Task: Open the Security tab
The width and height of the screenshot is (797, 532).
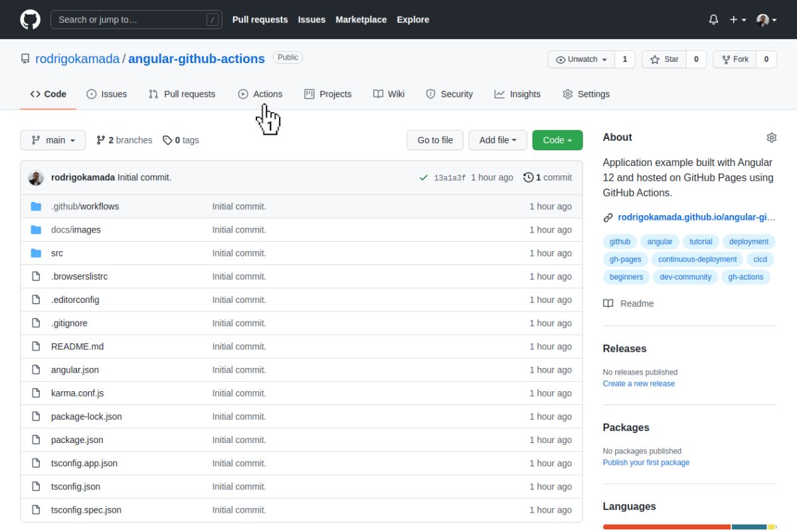Action: 450,94
